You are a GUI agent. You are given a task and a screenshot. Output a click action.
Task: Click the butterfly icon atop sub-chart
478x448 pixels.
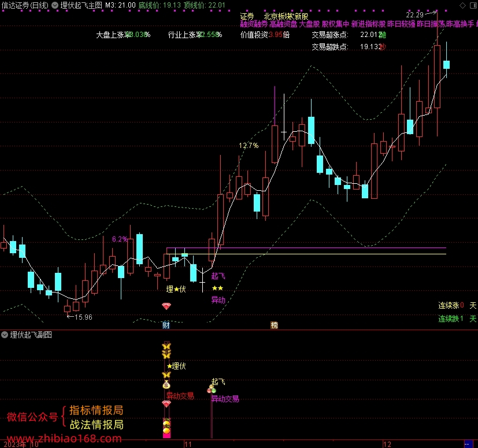click(x=166, y=346)
